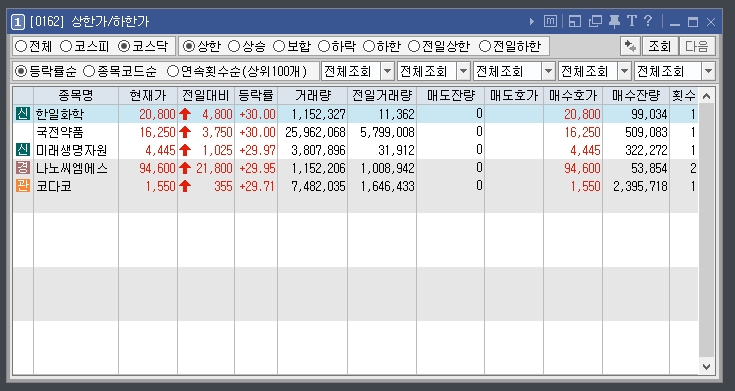Click the 전일대비 column header
Viewport: 735px width, 391px height.
206,96
